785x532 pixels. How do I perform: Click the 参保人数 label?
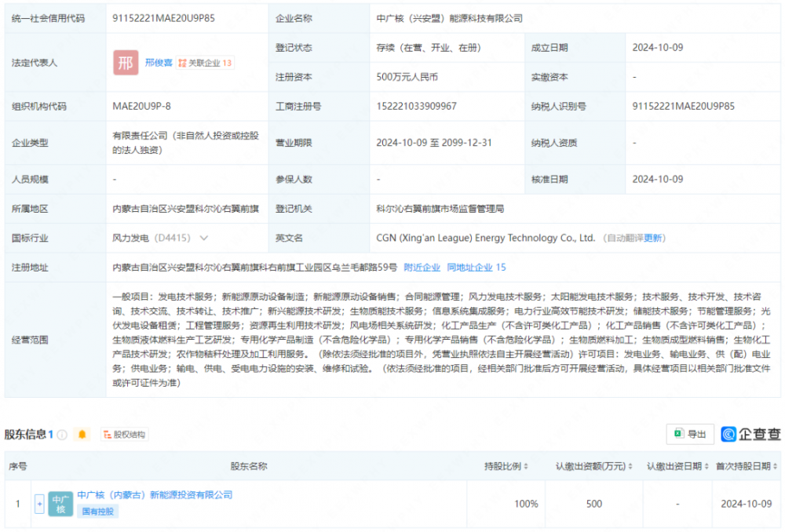coord(294,179)
